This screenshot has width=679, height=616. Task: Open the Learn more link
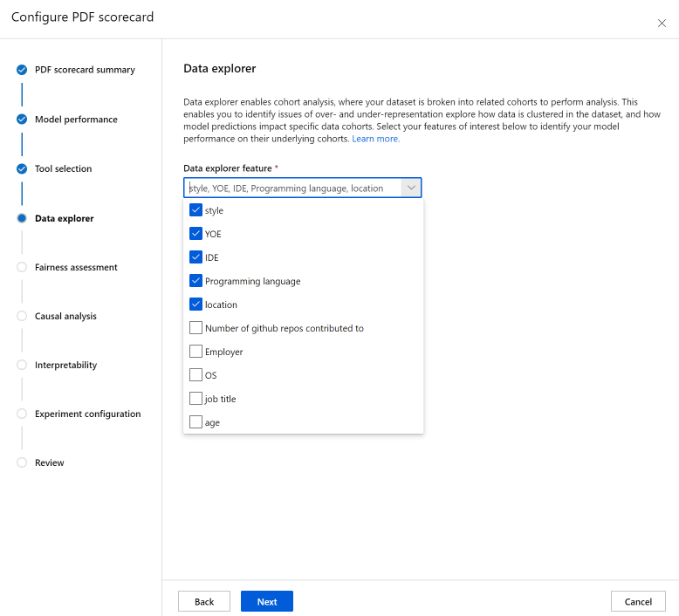click(375, 139)
